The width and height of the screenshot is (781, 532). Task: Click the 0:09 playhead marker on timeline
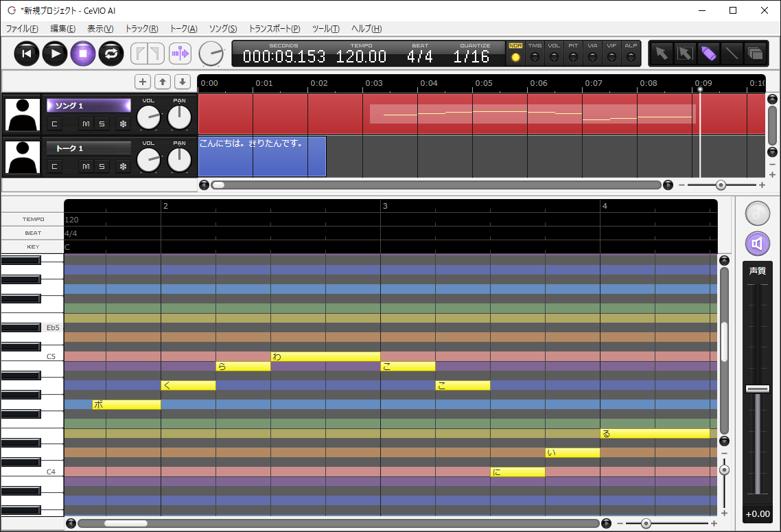pos(700,89)
